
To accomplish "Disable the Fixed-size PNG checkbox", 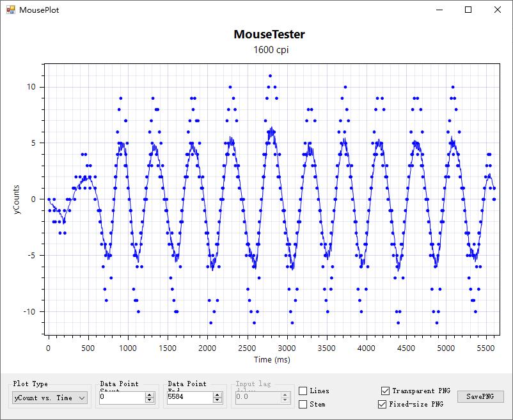I will point(383,404).
